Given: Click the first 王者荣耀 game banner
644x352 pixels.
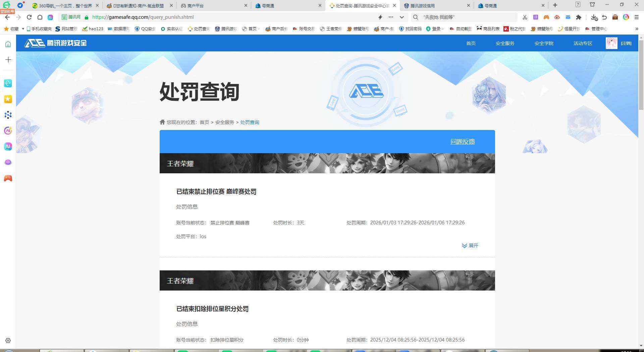Looking at the screenshot, I should (327, 163).
